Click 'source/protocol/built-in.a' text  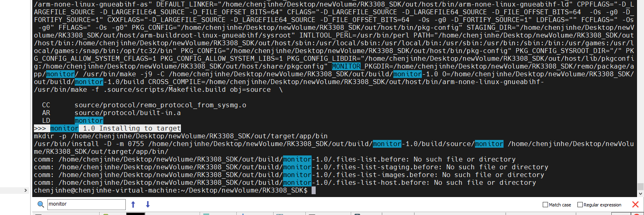click(128, 113)
